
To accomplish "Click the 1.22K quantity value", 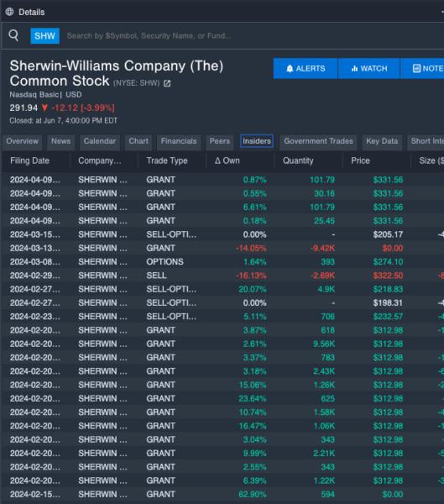I will click(324, 480).
